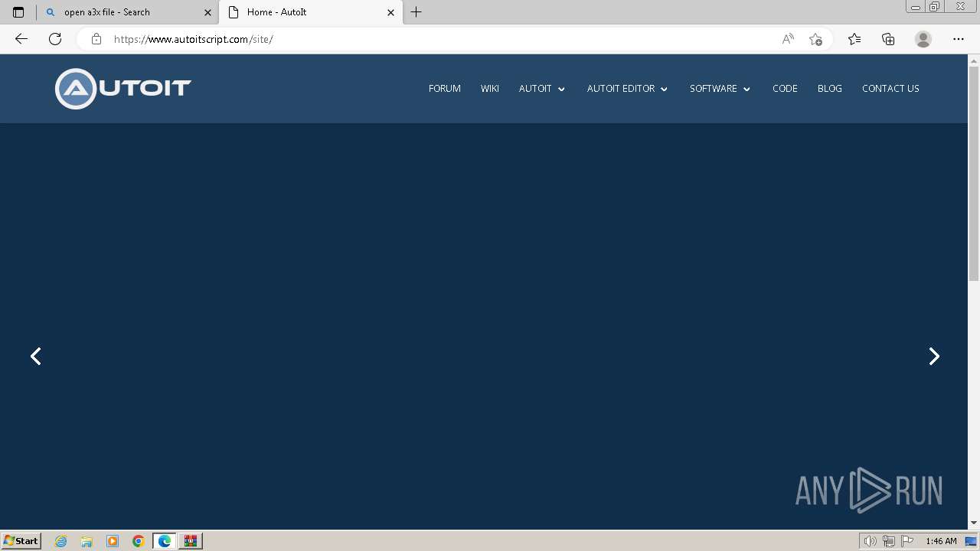Activate Read aloud icon in address bar
This screenshot has width=980, height=551.
pos(788,39)
